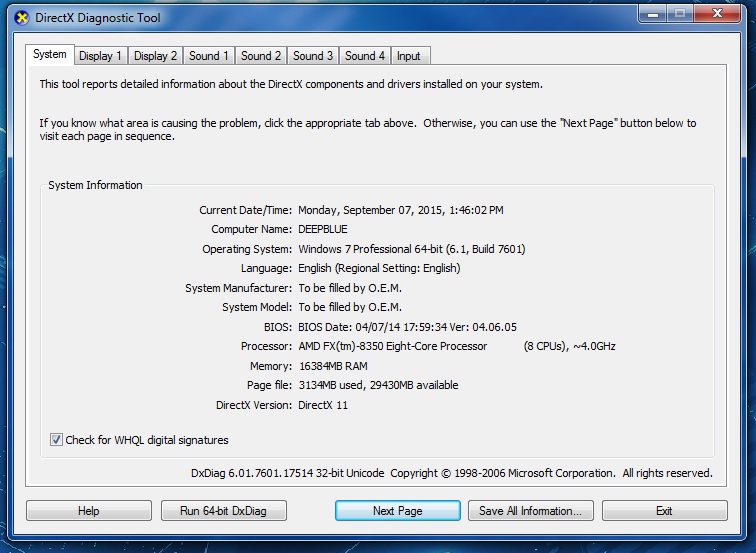756x553 pixels.
Task: Click the disabled maximize window button
Action: point(680,14)
